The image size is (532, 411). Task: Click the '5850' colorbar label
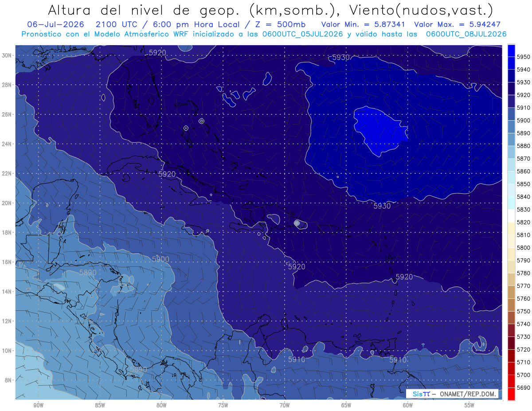point(524,184)
